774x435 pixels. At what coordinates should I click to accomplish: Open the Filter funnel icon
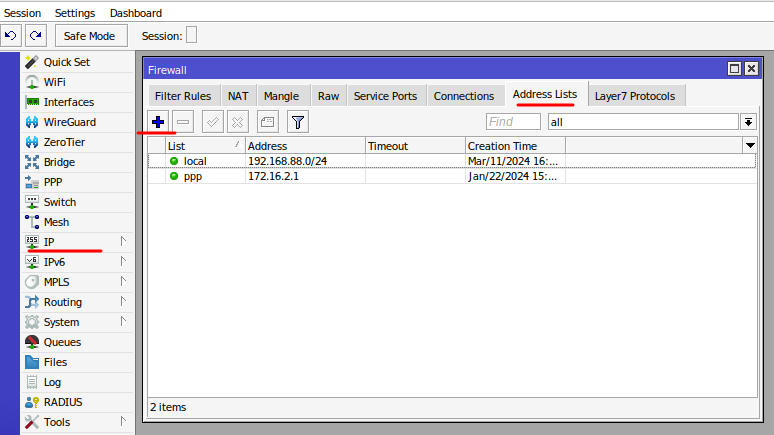pyautogui.click(x=297, y=121)
